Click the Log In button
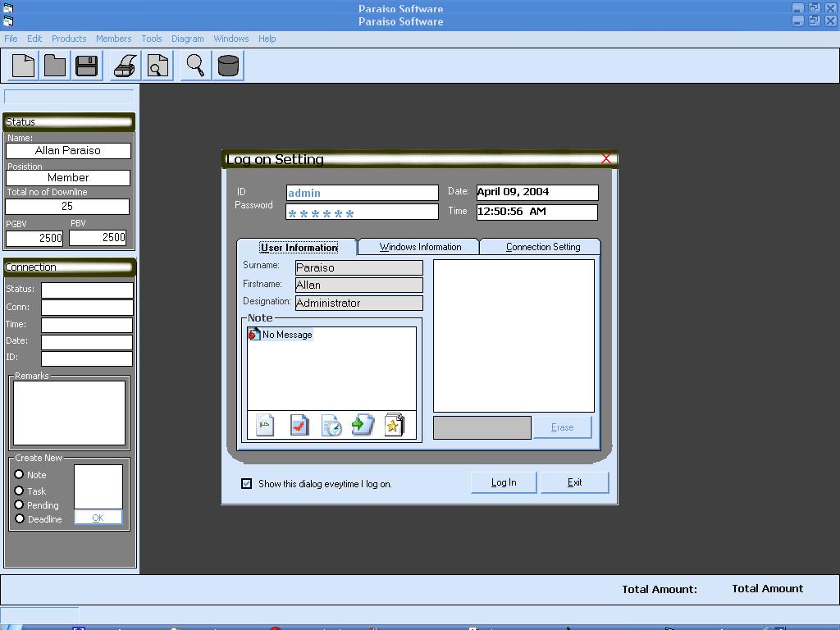The height and width of the screenshot is (630, 840). (x=504, y=482)
